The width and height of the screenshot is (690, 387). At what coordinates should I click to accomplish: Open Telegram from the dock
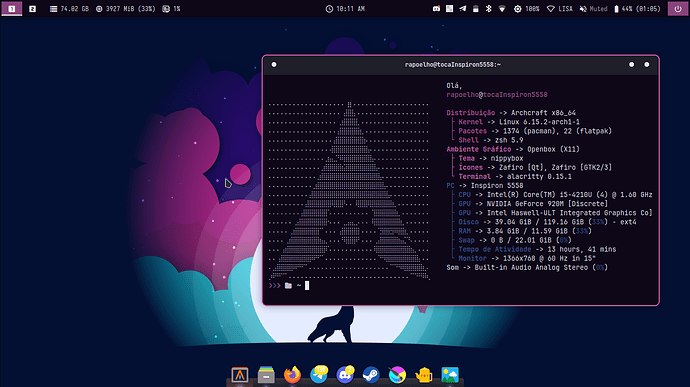coord(319,375)
